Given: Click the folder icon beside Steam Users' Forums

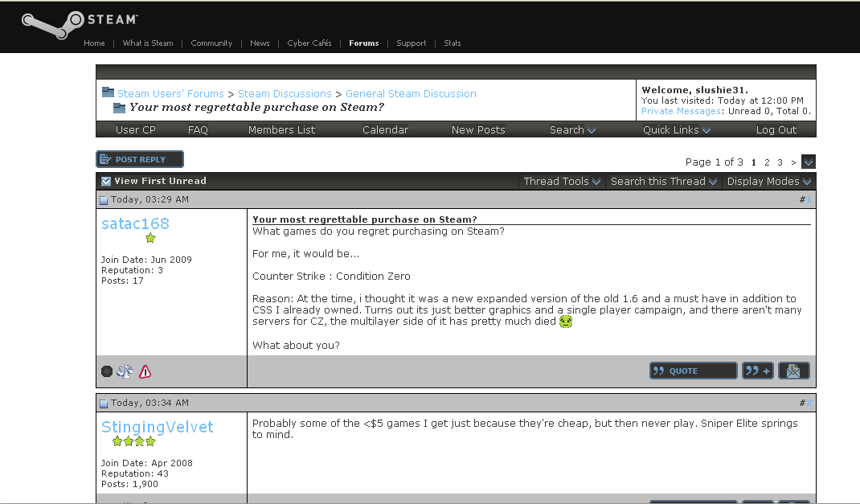Looking at the screenshot, I should (108, 92).
